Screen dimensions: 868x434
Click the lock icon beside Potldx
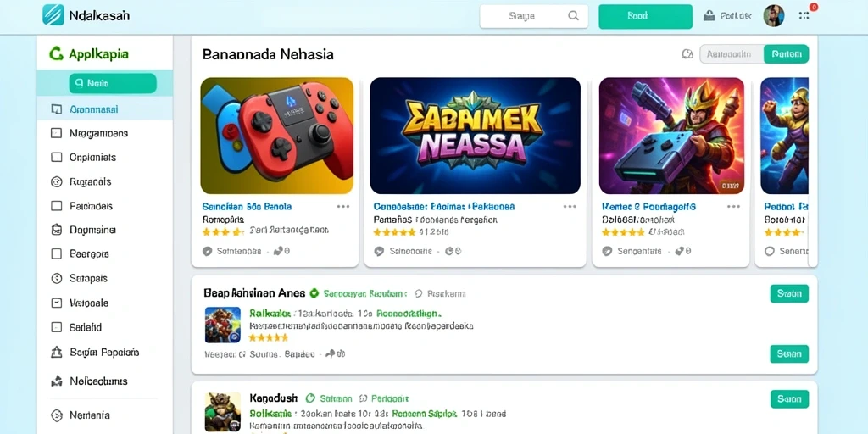pos(709,15)
